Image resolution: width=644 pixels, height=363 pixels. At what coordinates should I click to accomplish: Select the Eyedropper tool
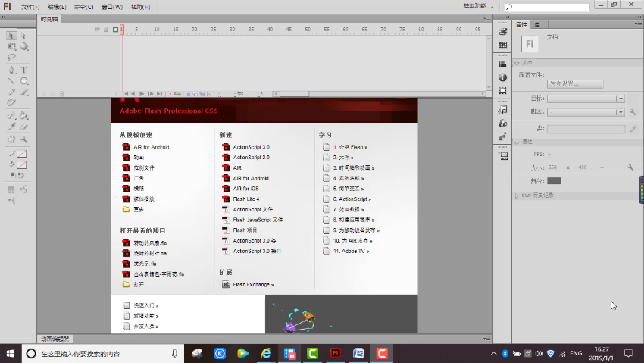11,127
